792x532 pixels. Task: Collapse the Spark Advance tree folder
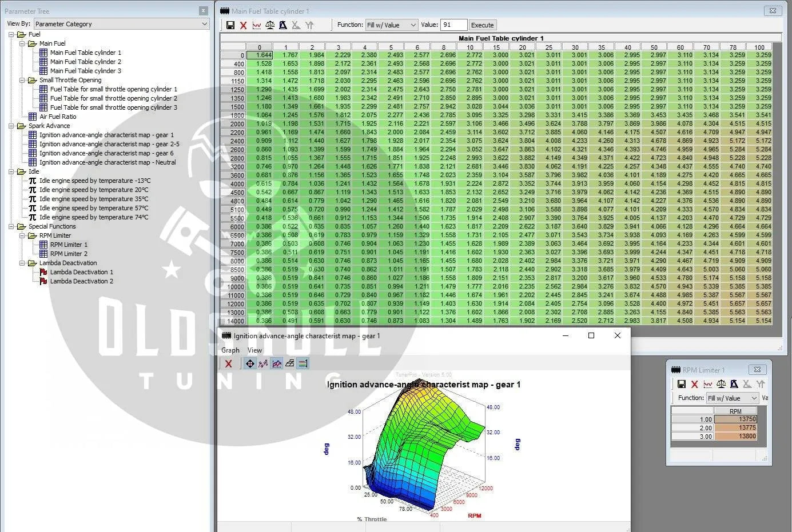(x=11, y=126)
